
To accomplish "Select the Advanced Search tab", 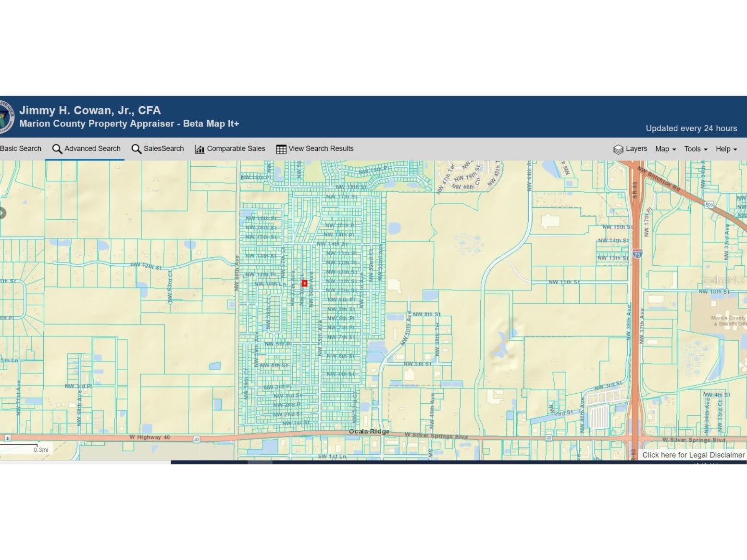I will pyautogui.click(x=92, y=149).
